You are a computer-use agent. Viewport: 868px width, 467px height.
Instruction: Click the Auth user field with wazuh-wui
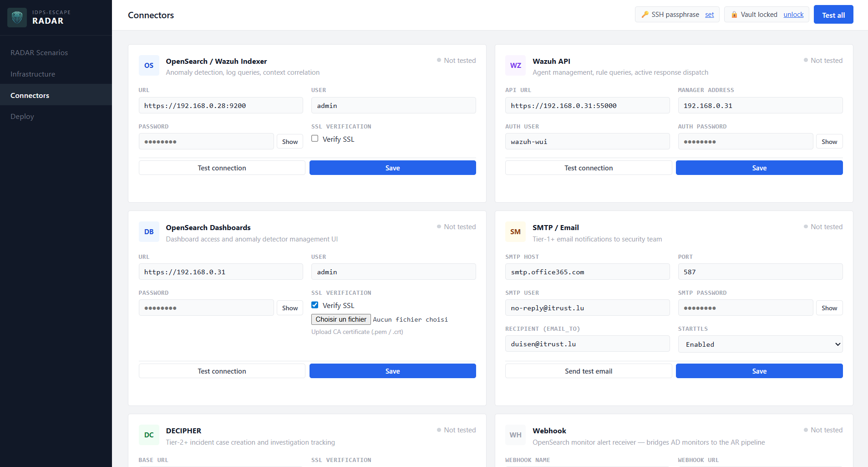click(x=588, y=141)
